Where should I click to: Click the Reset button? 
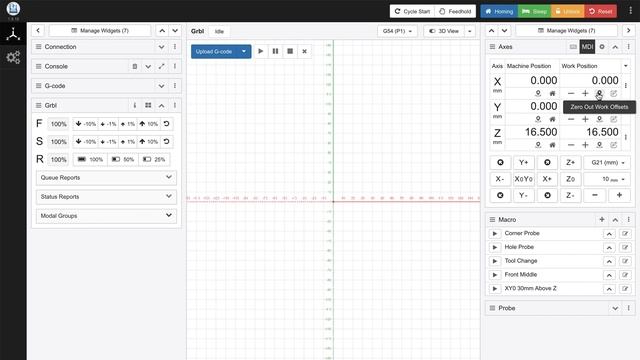click(x=600, y=11)
